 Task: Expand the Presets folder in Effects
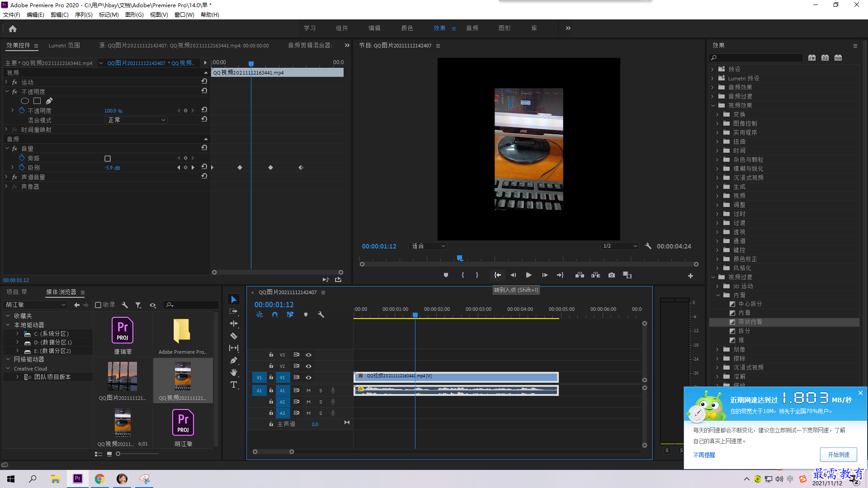pos(712,69)
